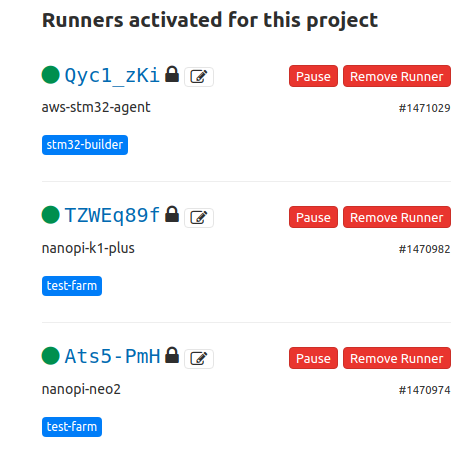Screen dimensions: 469x466
Task: Click lock icon next to Qyc1_zKi
Action: 172,74
